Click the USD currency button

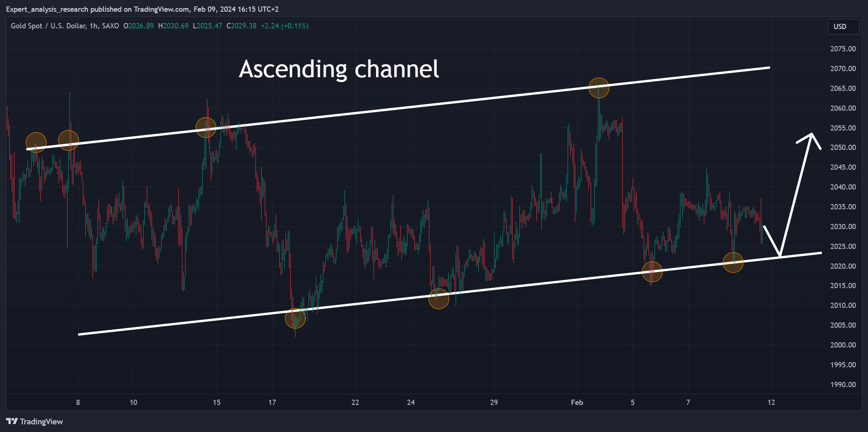(843, 27)
